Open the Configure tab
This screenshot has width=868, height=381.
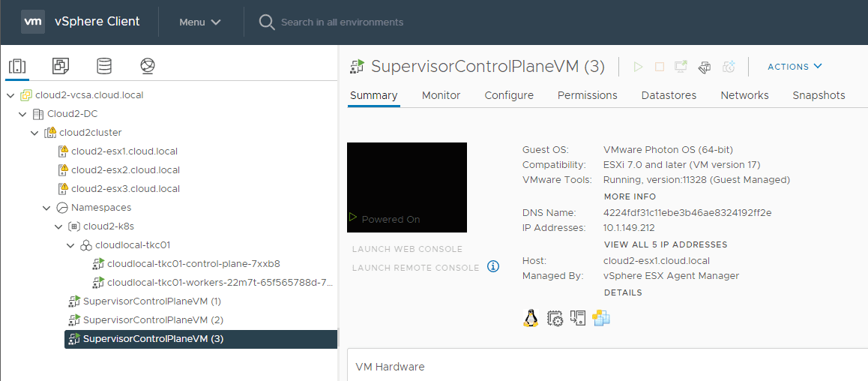(x=509, y=95)
